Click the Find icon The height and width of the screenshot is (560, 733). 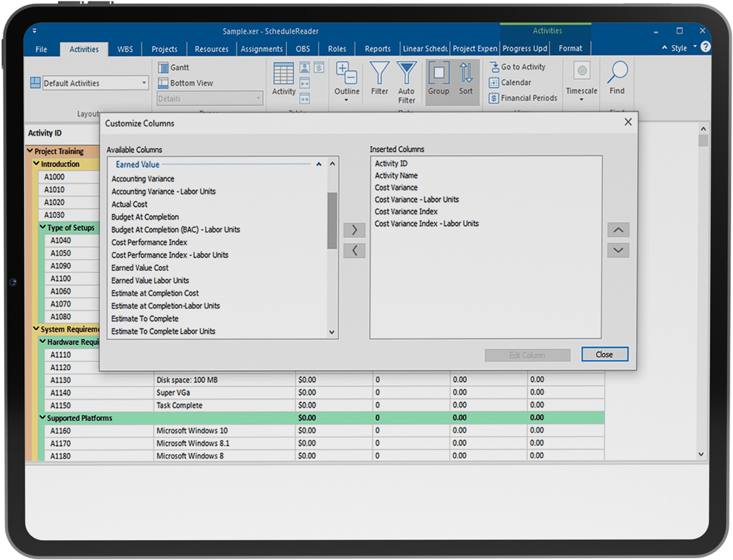click(617, 79)
